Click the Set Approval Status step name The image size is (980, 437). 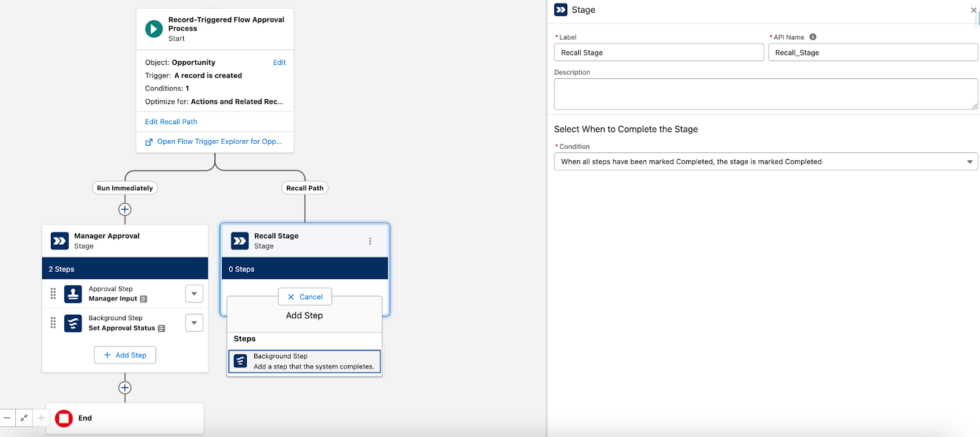pyautogui.click(x=122, y=328)
